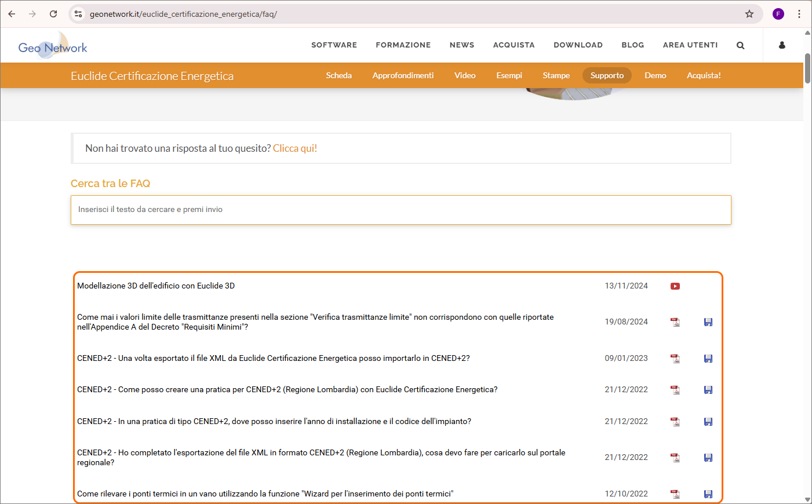Open the Chrome three-dot menu

click(x=799, y=14)
